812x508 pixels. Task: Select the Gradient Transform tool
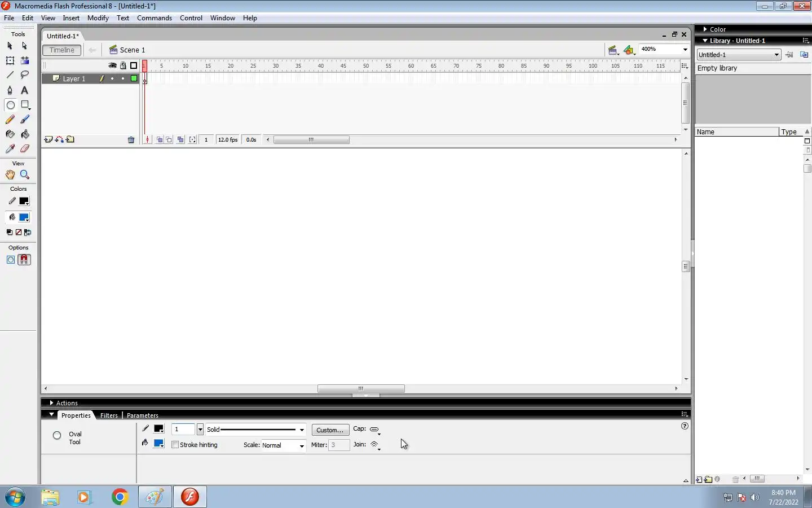pyautogui.click(x=24, y=60)
